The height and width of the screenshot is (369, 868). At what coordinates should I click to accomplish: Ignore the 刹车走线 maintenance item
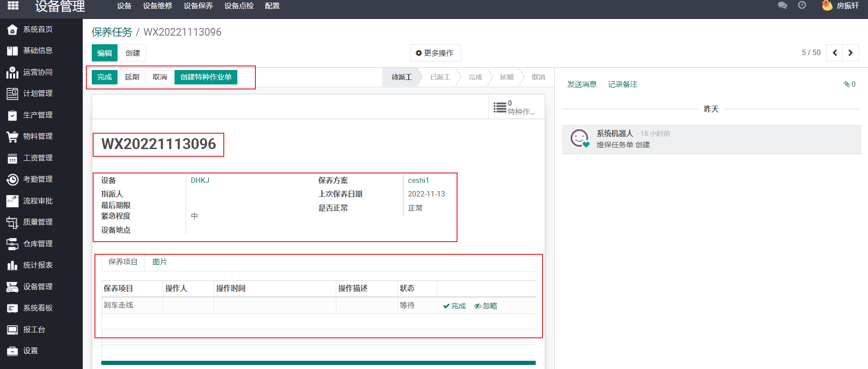coord(486,306)
